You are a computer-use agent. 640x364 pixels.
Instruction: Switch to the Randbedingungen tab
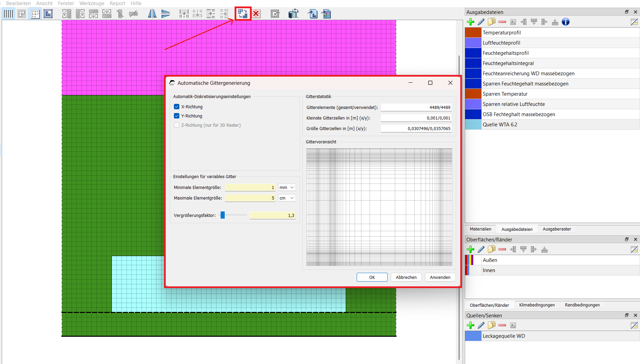[582, 305]
